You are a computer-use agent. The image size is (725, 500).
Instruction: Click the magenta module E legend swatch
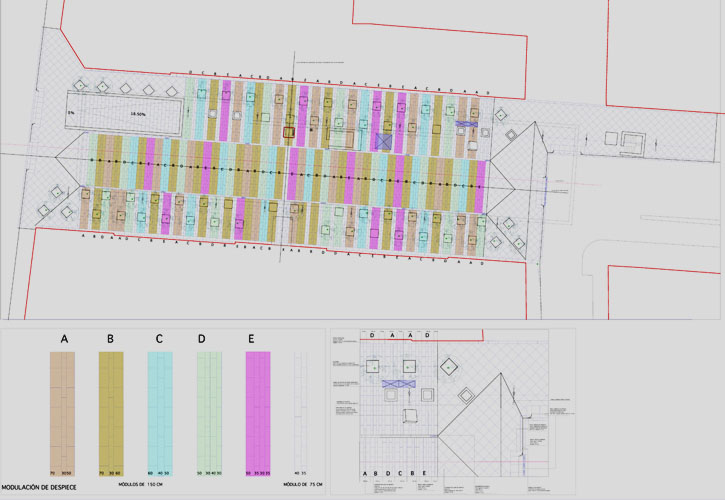[x=257, y=412]
